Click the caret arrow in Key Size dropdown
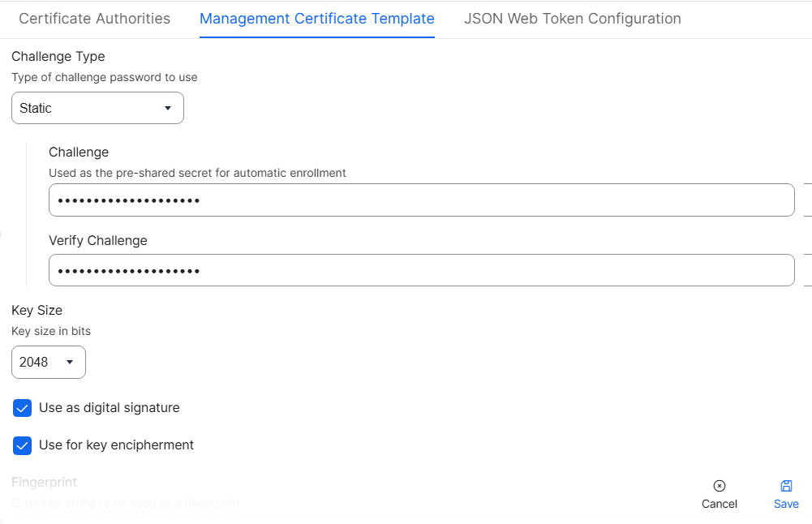812x524 pixels. (x=70, y=362)
